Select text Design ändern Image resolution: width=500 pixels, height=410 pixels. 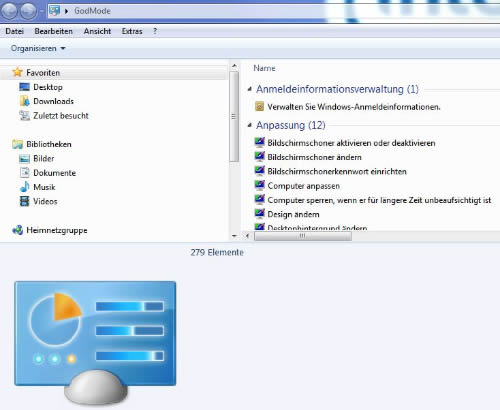point(293,214)
